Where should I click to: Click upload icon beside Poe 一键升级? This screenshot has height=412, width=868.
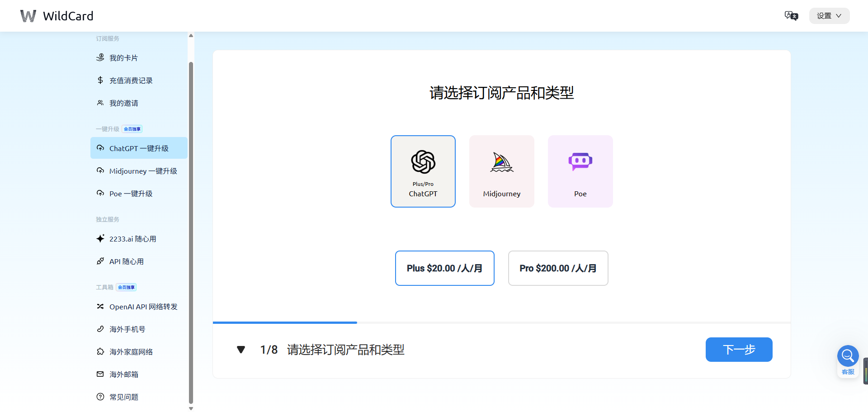(100, 193)
